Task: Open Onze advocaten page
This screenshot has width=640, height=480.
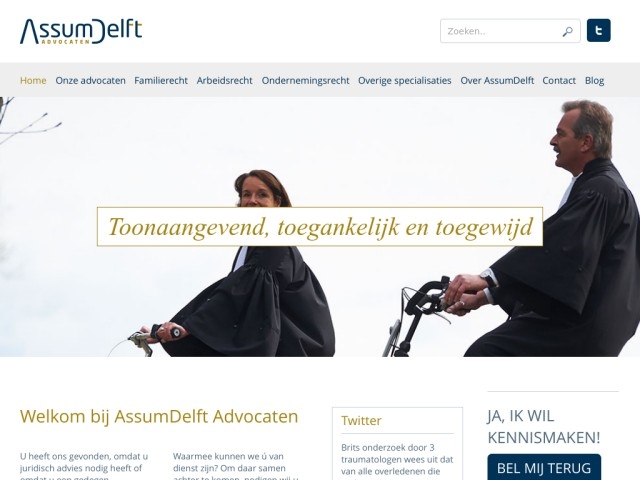Action: 90,80
